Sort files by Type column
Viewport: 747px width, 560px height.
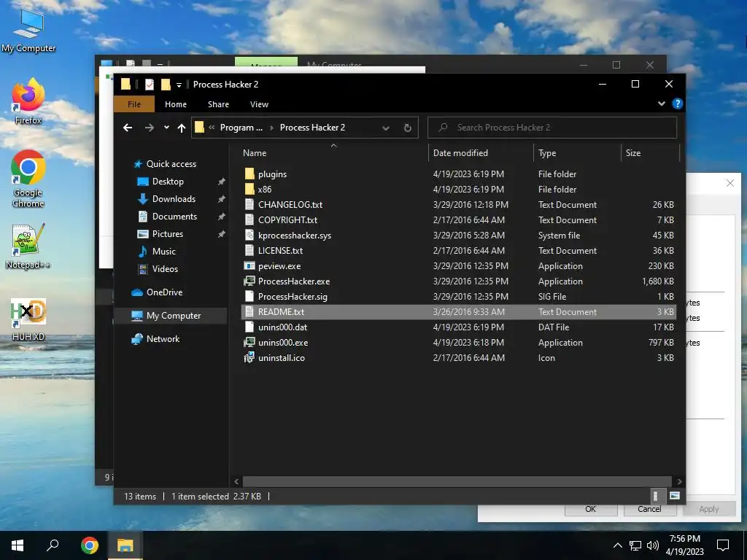tap(547, 153)
